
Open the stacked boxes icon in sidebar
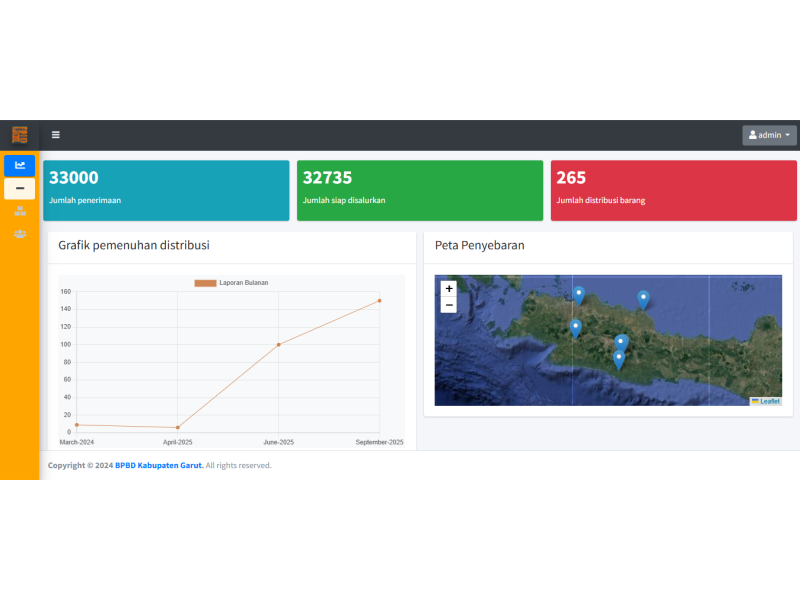point(20,211)
